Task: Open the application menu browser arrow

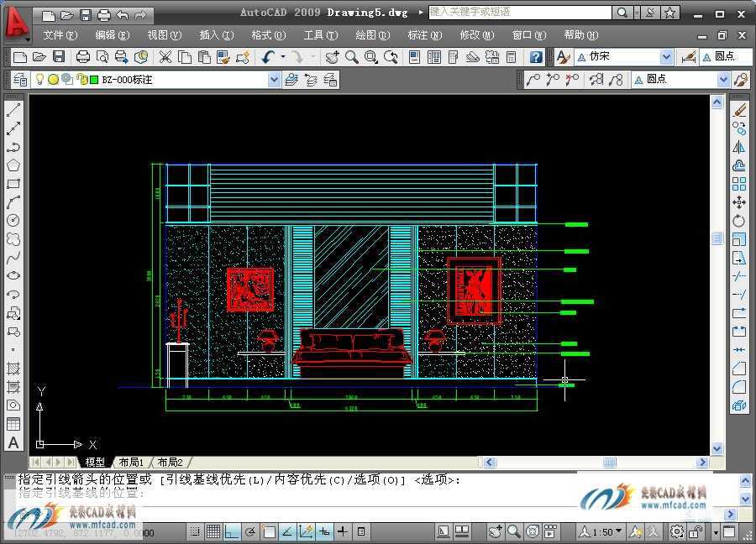Action: pyautogui.click(x=28, y=39)
